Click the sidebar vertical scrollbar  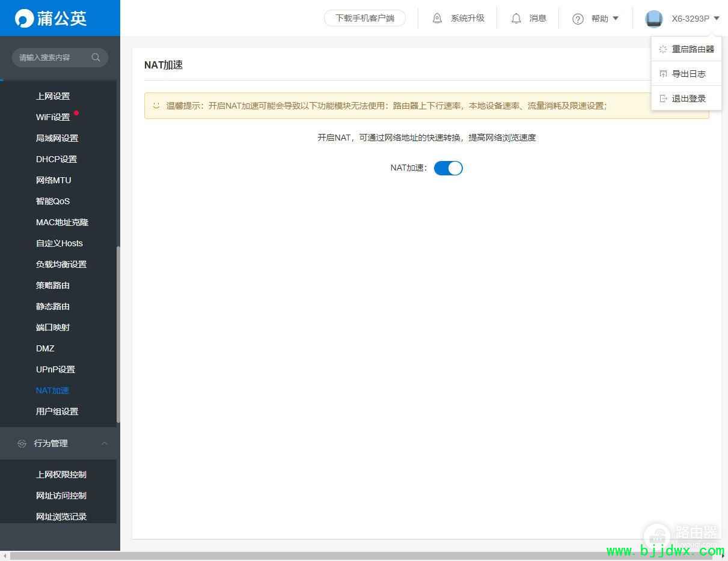[x=118, y=334]
